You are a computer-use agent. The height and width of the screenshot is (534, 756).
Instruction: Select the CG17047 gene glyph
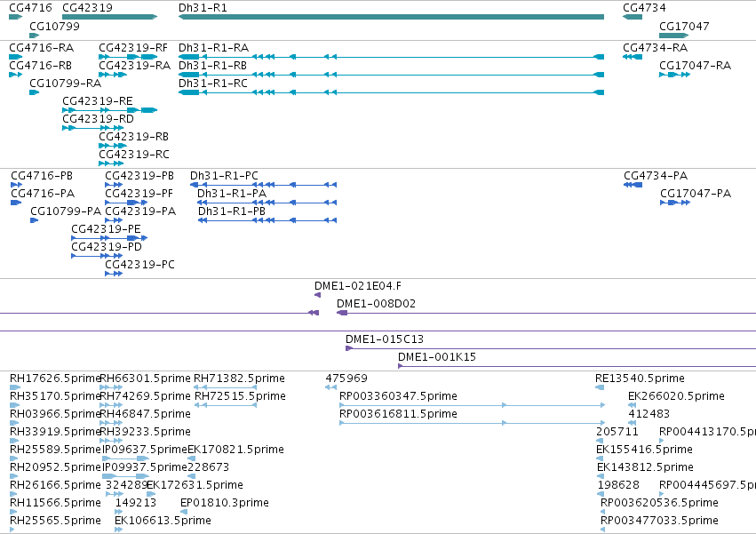[x=674, y=36]
